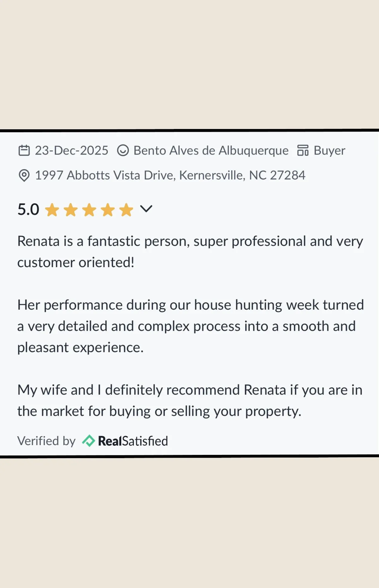Select the third gold rating star
The width and height of the screenshot is (379, 588).
89,210
